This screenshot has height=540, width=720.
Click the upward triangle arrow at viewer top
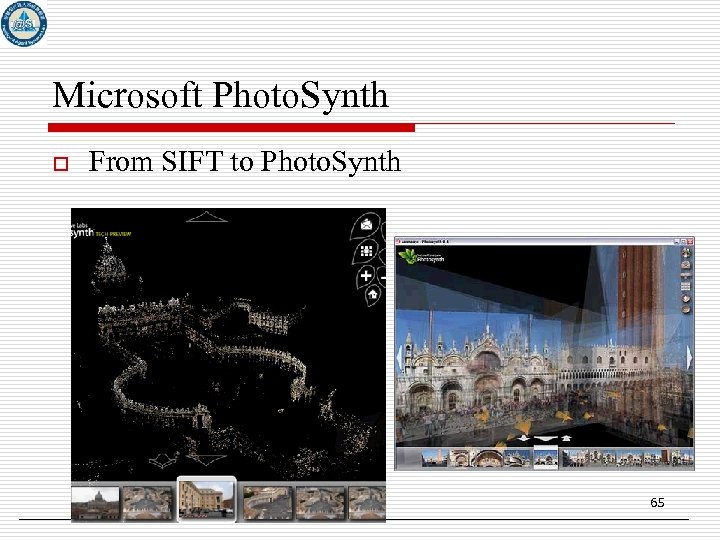pos(207,217)
